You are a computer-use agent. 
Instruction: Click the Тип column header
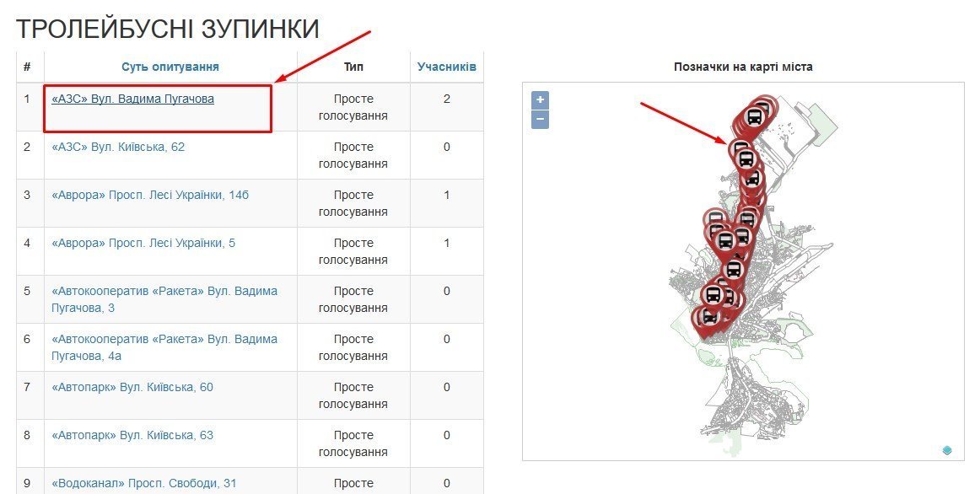pyautogui.click(x=353, y=66)
